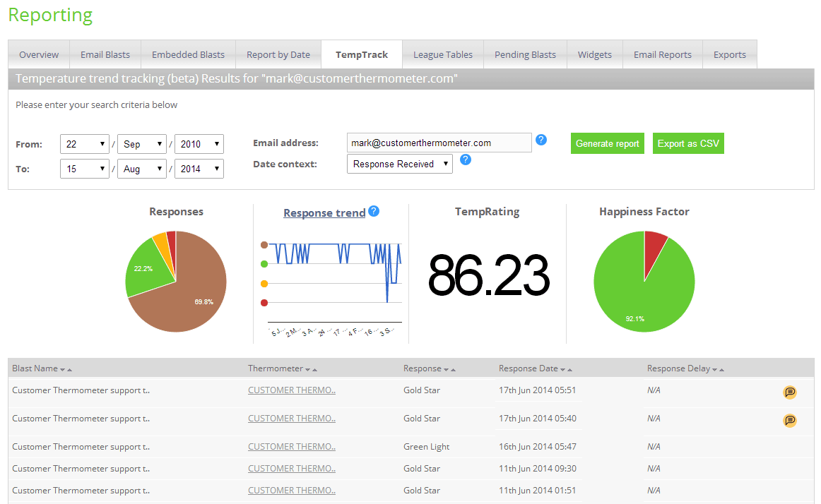Image resolution: width=821 pixels, height=504 pixels.
Task: Click Red Light legend dot in trend chart
Action: [264, 303]
